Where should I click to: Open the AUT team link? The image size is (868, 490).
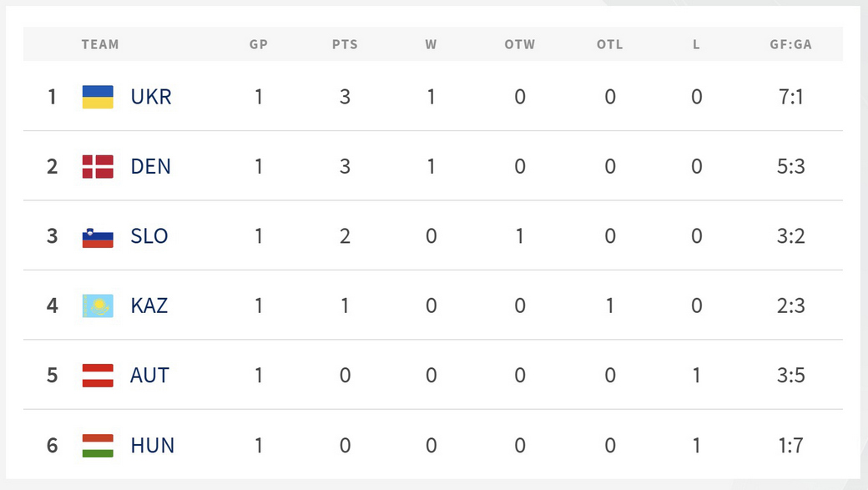[x=149, y=376]
